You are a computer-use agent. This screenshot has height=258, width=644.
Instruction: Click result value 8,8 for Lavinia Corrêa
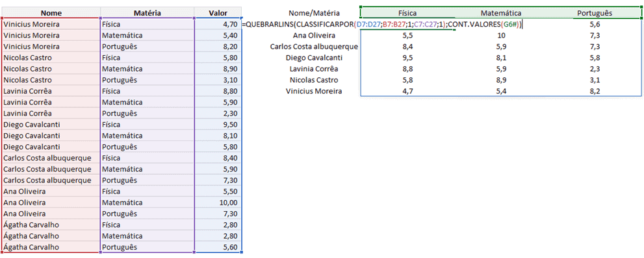[407, 69]
